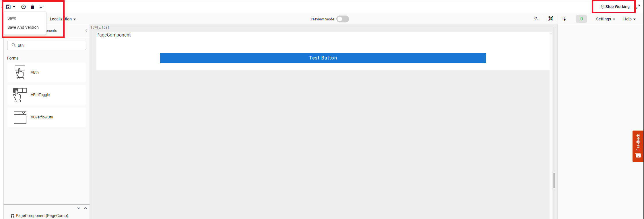Click the swap arrows icon
The height and width of the screenshot is (219, 644).
coord(42,7)
